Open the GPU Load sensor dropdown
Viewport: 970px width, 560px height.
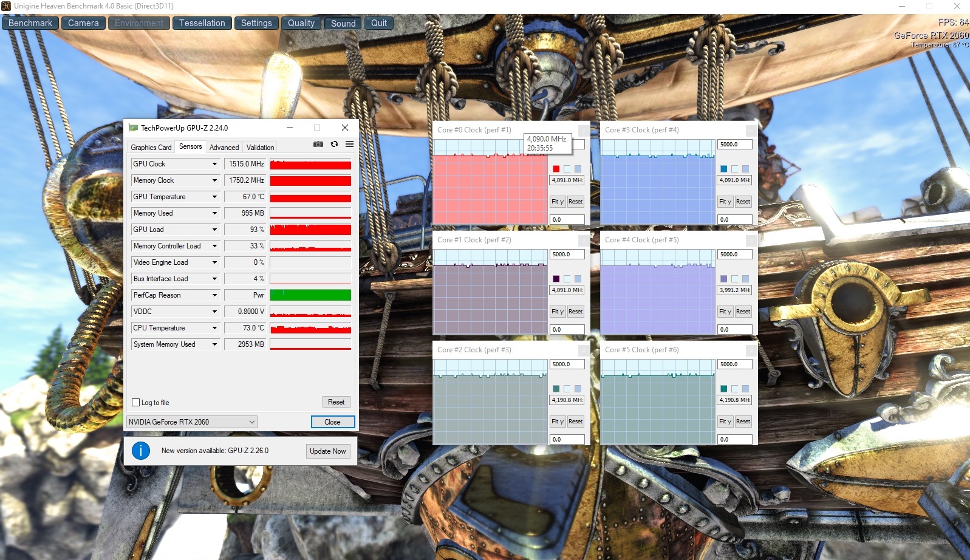point(214,230)
